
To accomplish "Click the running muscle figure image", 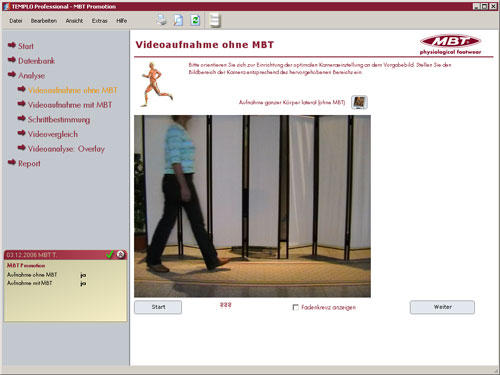I will [x=157, y=84].
